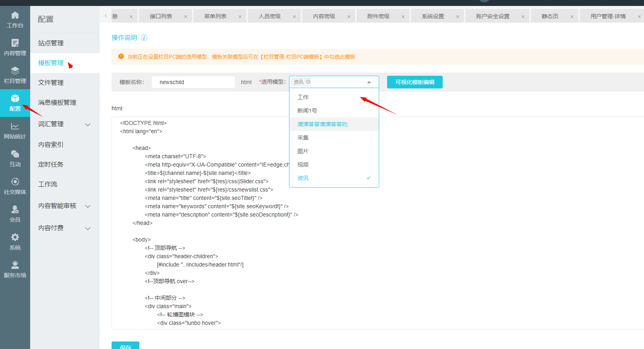Screen dimensions: 644x349
Task: Click the 模板名称 input field
Action: (193, 82)
